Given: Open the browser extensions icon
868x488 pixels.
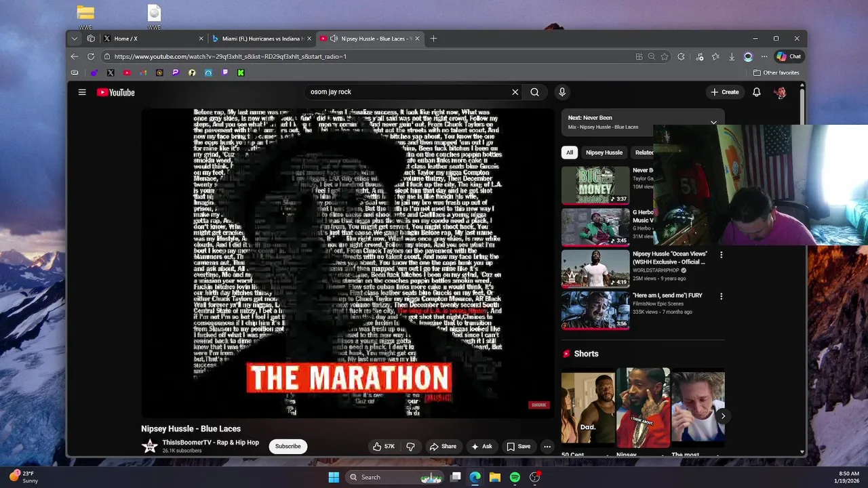Looking at the screenshot, I should pyautogui.click(x=681, y=57).
